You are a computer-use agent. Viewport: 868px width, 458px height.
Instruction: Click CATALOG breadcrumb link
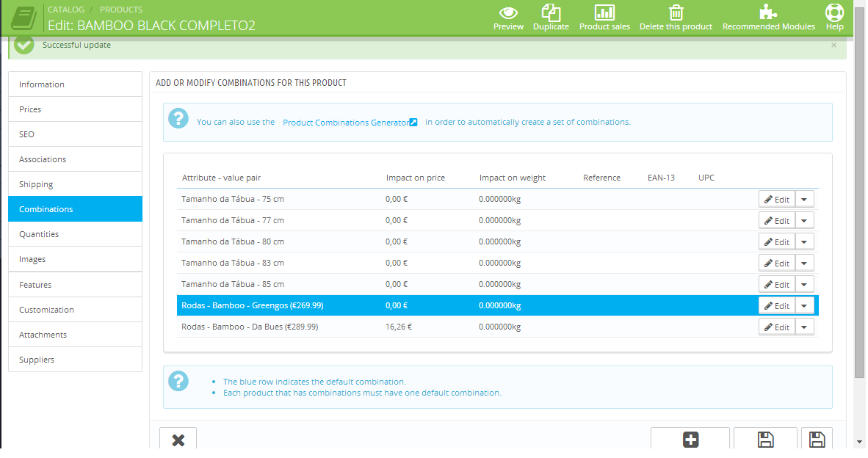[66, 10]
